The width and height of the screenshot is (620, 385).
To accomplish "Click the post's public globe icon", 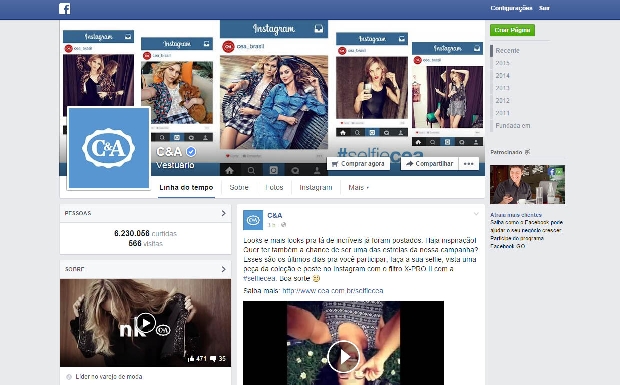I will (284, 225).
